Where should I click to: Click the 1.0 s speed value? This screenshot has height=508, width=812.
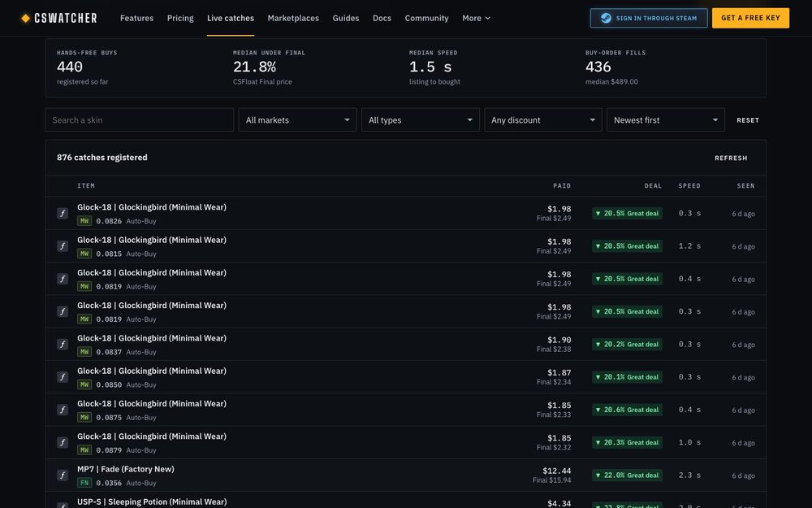point(689,442)
